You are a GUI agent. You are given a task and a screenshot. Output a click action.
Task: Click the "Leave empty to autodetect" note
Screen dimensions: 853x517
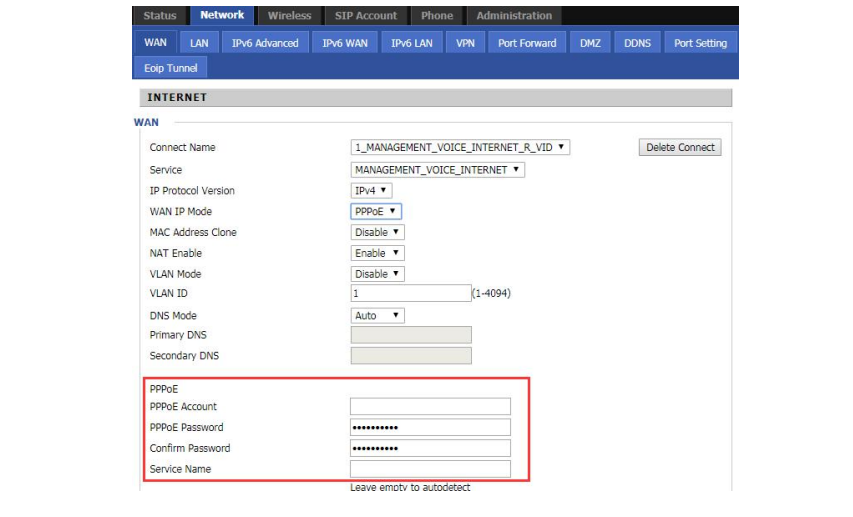410,487
